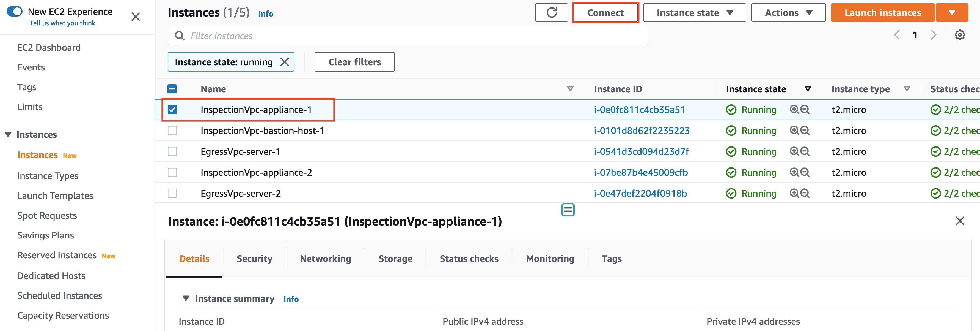This screenshot has height=331, width=980.
Task: Select InspectionVpc-bastion-host-1 checkbox
Action: point(172,131)
